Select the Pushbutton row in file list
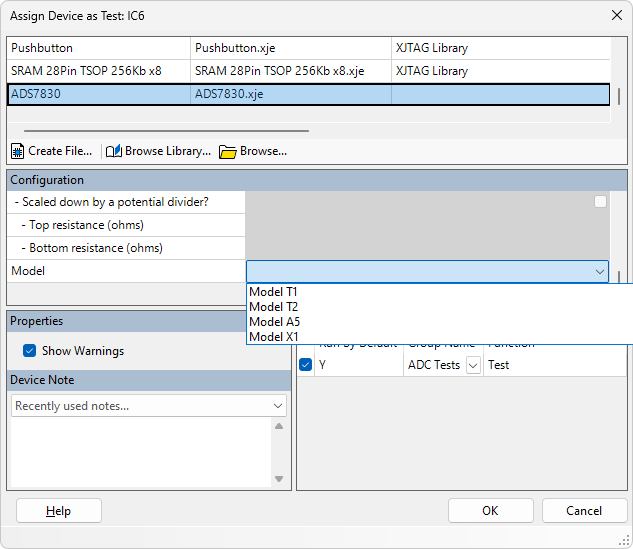The height and width of the screenshot is (549, 633). (100, 48)
